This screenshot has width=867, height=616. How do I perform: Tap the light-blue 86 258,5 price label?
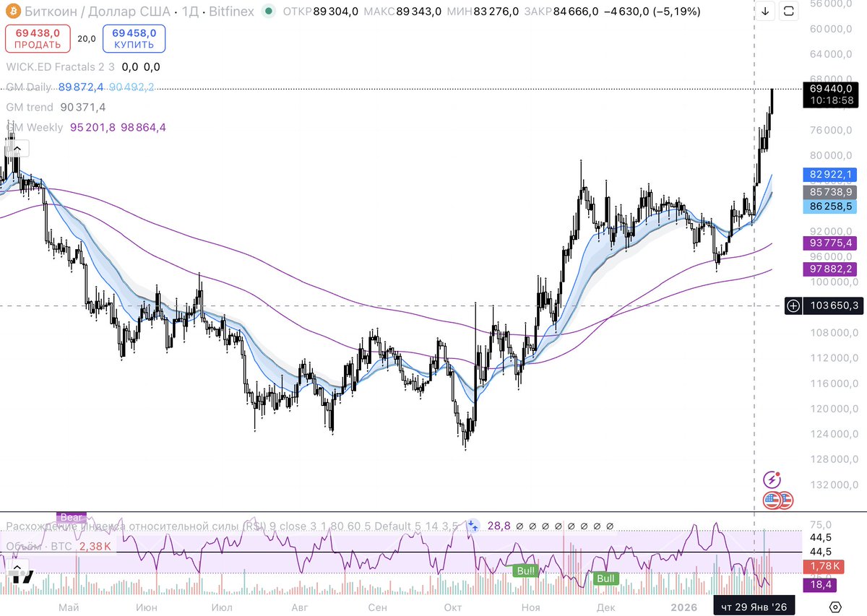(829, 207)
